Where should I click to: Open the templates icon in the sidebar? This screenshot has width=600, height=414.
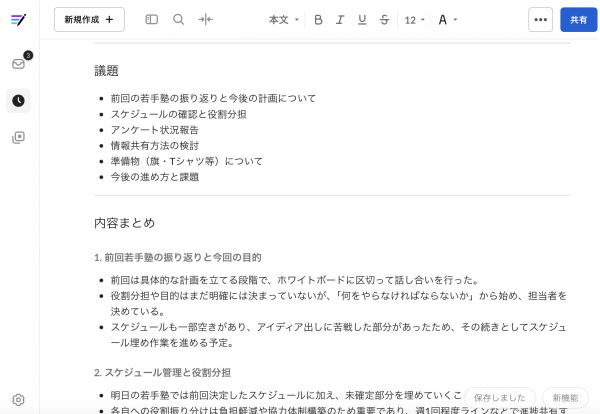[18, 136]
